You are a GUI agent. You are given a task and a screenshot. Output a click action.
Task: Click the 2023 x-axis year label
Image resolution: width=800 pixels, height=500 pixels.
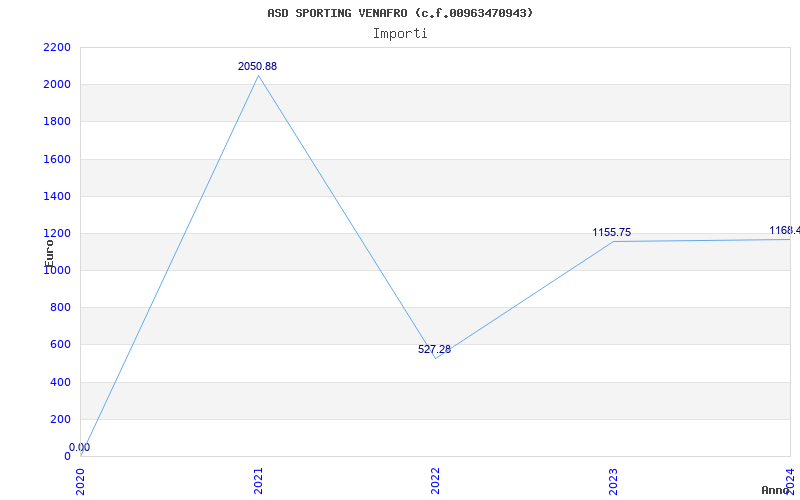(613, 481)
